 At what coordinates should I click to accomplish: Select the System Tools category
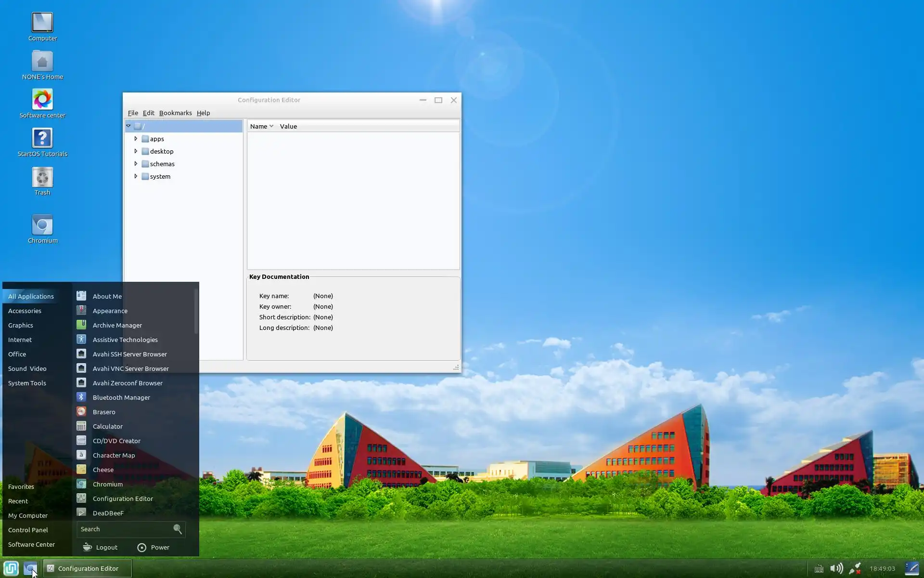[27, 383]
